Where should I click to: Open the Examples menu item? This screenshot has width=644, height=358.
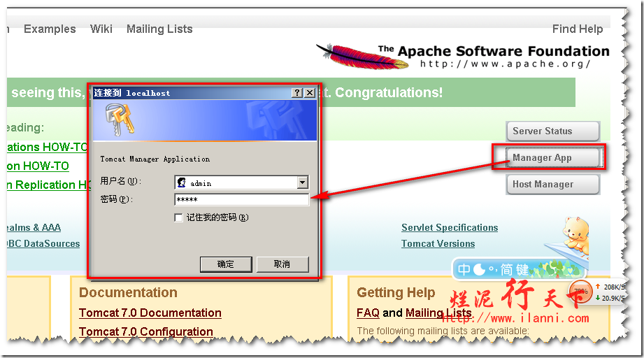pos(50,29)
